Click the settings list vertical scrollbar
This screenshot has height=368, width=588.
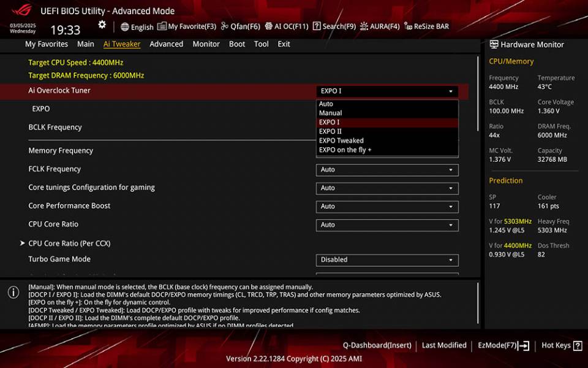[x=478, y=94]
